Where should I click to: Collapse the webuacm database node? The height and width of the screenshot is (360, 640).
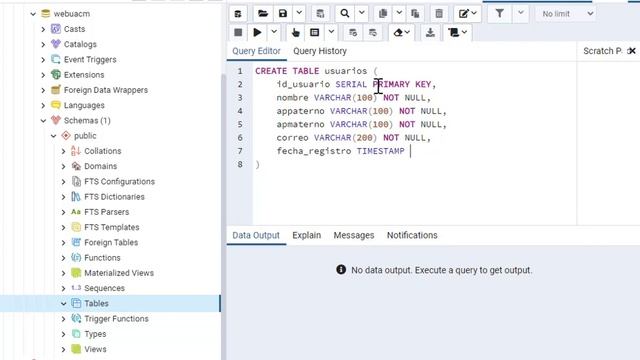(33, 14)
